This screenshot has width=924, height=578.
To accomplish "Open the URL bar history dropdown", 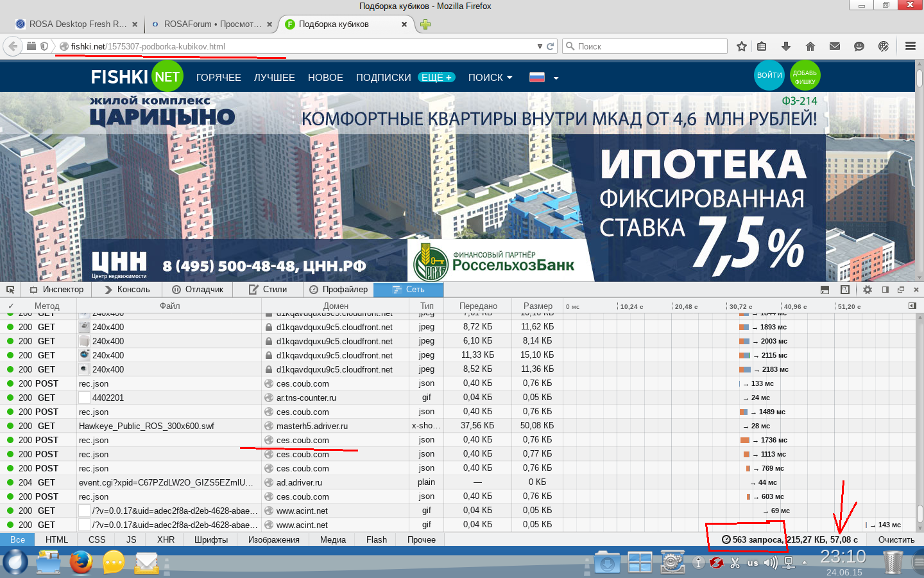I will pos(540,46).
